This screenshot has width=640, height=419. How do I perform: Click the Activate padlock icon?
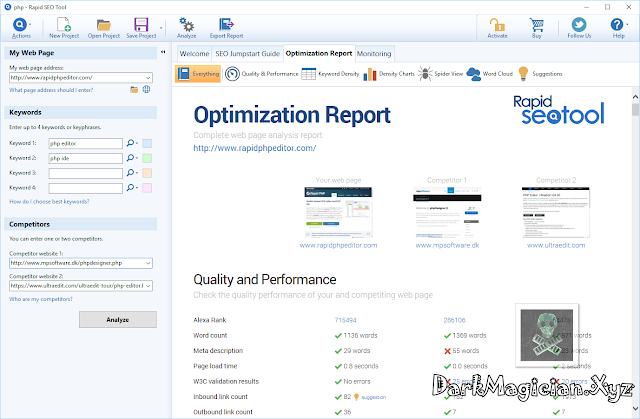497,24
